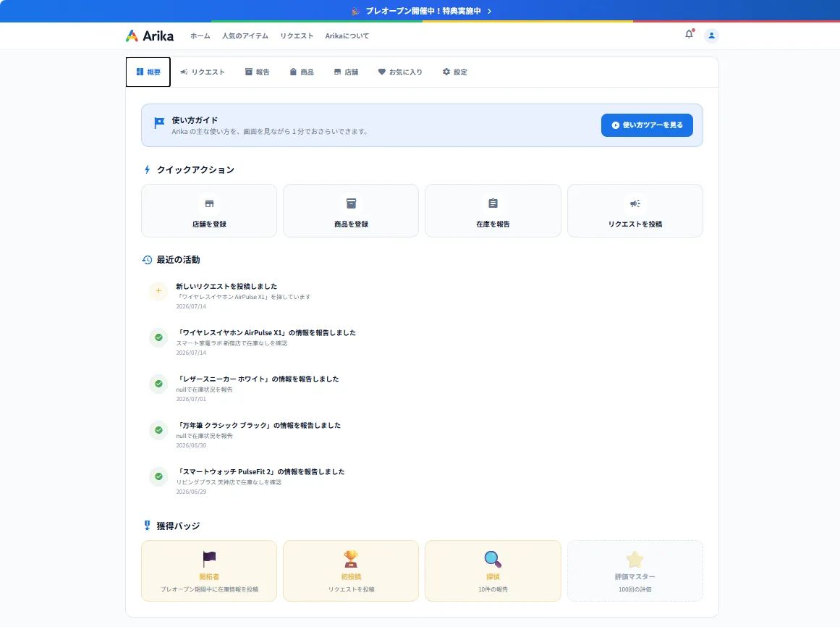Image resolution: width=840 pixels, height=627 pixels.
Task: Open Arikaについて in the top navigation
Action: (347, 36)
